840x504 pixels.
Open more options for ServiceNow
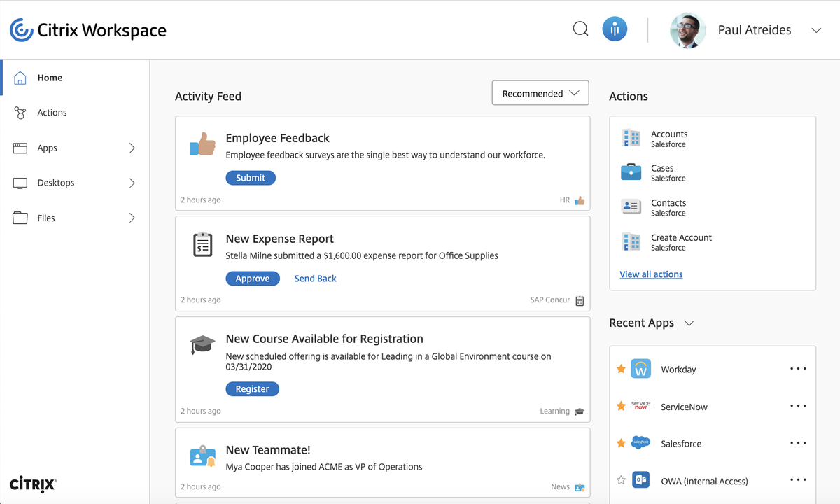[x=799, y=405]
